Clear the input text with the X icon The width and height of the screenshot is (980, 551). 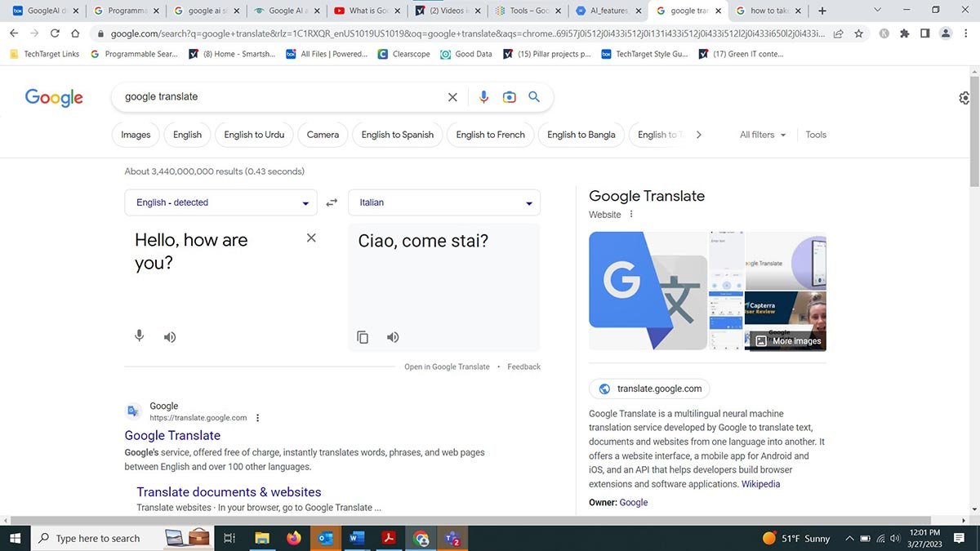310,238
